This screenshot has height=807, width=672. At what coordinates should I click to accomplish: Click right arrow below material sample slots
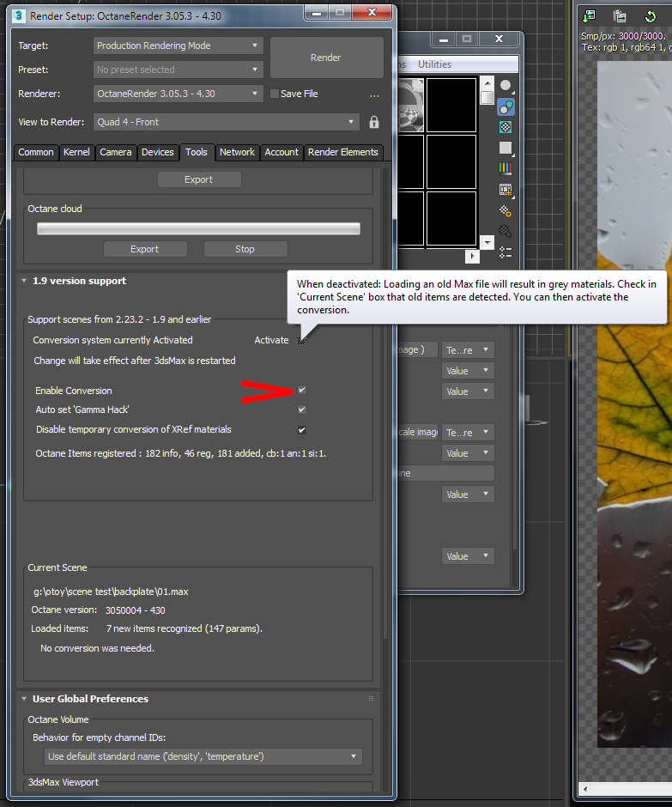pyautogui.click(x=472, y=256)
